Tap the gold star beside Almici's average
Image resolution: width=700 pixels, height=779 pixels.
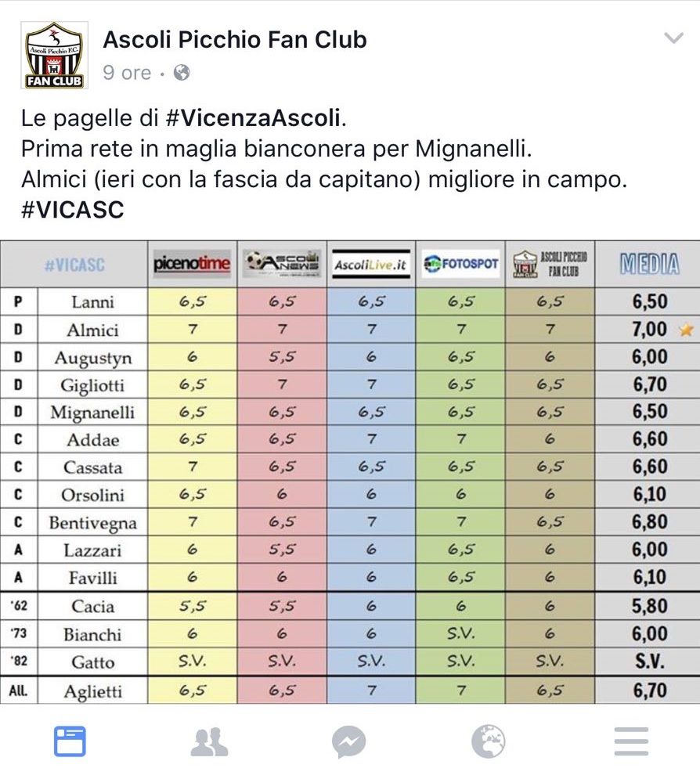pos(686,330)
